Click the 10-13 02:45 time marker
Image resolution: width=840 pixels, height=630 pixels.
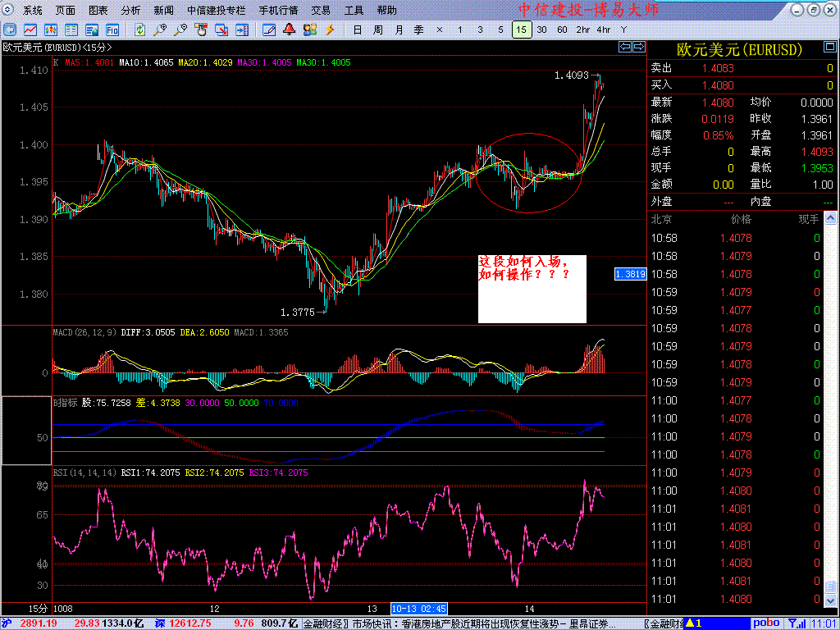click(x=419, y=609)
